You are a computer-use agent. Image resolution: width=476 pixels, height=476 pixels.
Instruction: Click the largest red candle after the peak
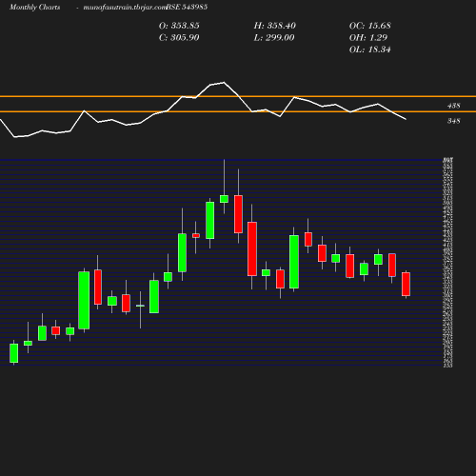coord(252,248)
